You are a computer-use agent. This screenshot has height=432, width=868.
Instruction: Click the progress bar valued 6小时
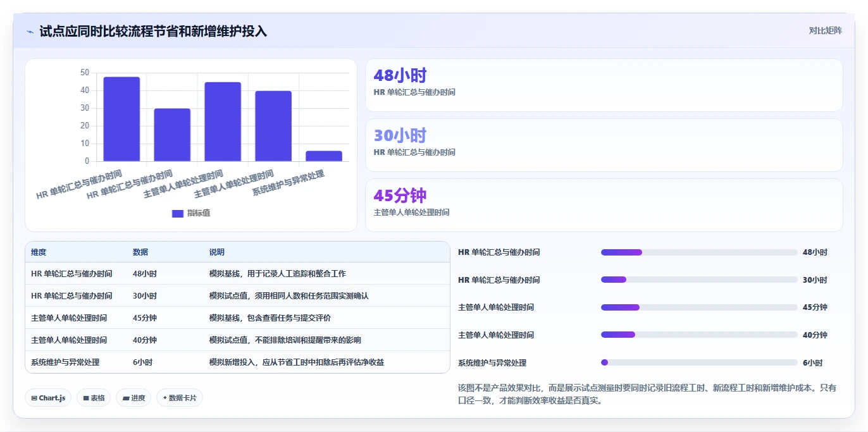coord(699,362)
